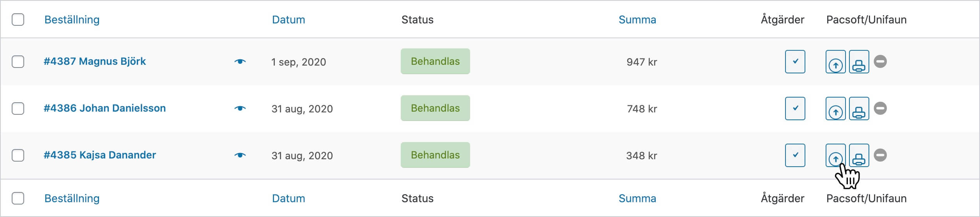Sort by Summa column in the header
This screenshot has width=980, height=217.
pos(637,20)
